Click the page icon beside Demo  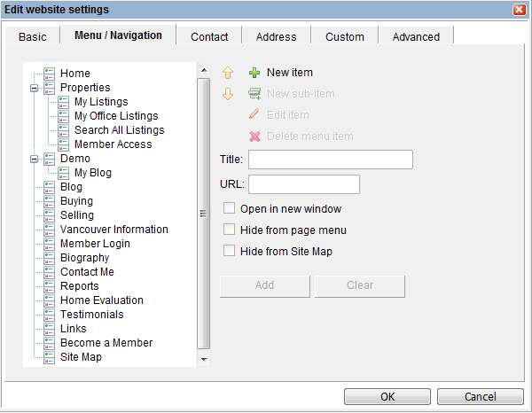coord(49,159)
